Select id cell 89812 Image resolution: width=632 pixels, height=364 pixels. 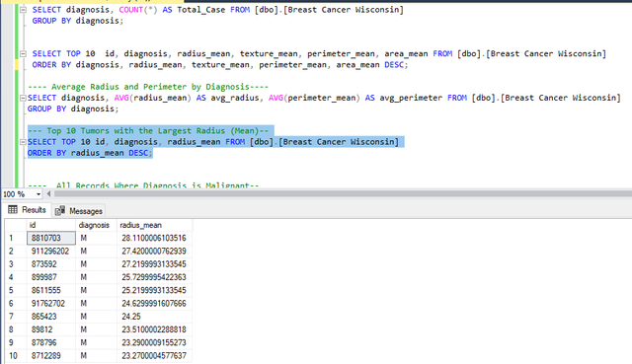pyautogui.click(x=51, y=329)
